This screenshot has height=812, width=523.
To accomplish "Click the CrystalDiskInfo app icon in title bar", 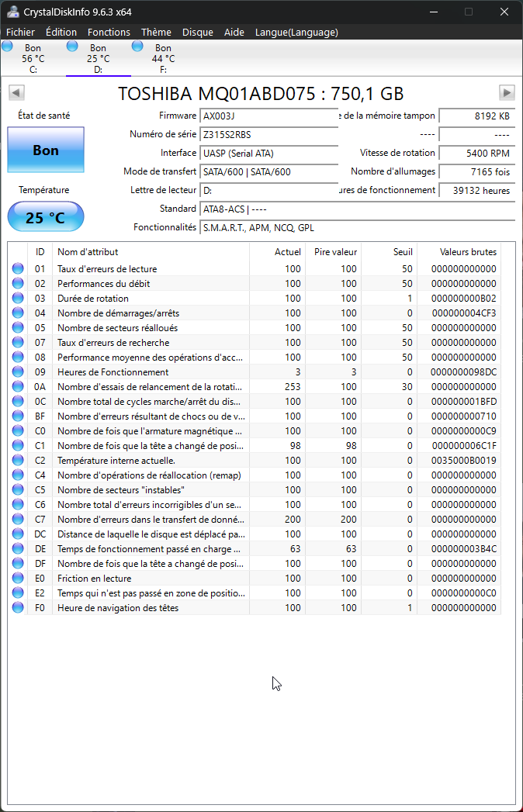I will 13,12.
